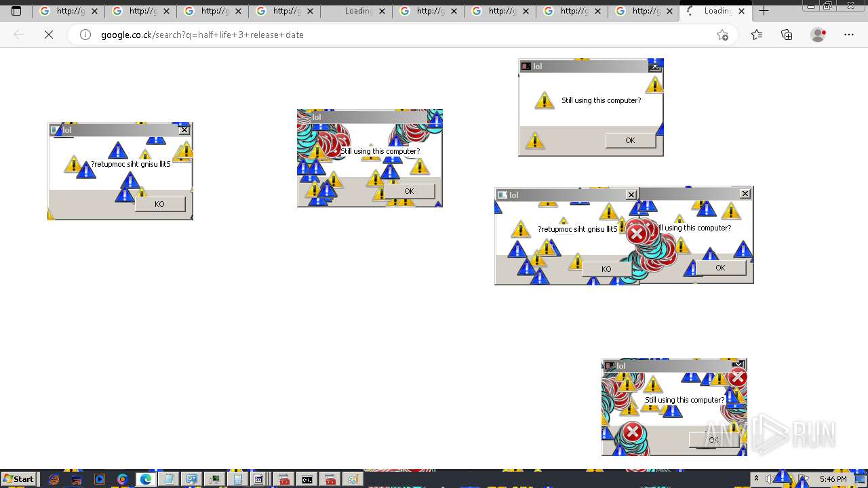Click OK in the uncluttered top-right lol dialog

tap(630, 140)
